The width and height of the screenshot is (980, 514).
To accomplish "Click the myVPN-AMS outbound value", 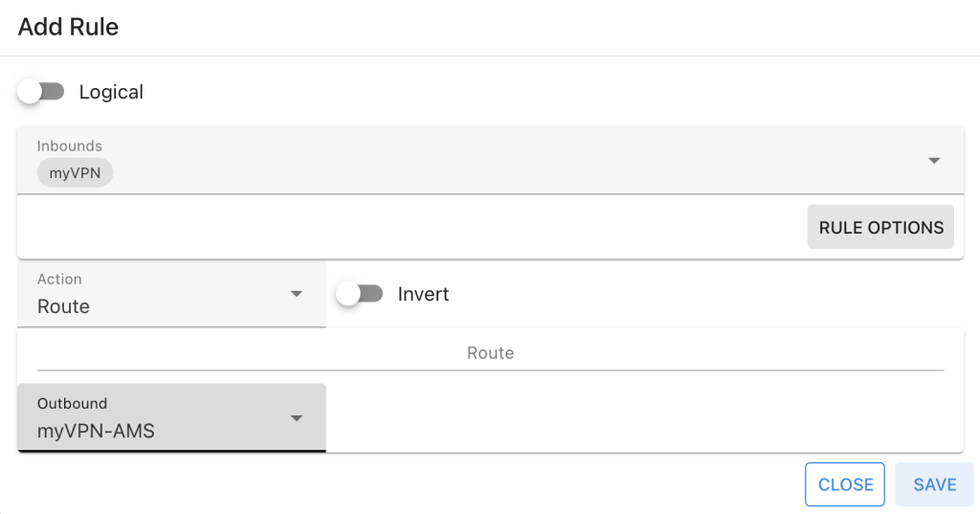I will point(96,431).
